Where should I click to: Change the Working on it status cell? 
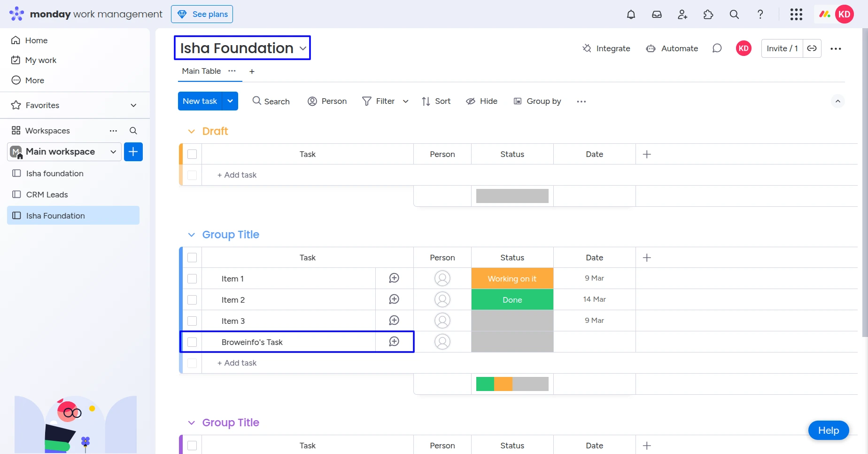coord(512,279)
